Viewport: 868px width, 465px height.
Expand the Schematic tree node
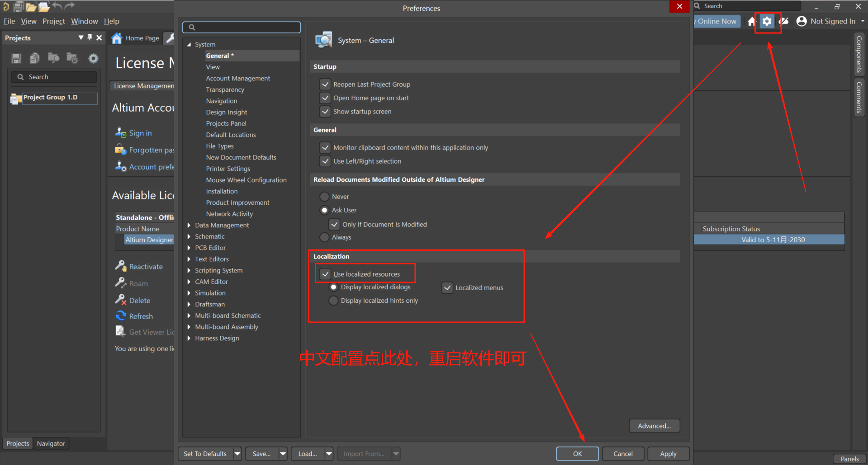click(189, 236)
